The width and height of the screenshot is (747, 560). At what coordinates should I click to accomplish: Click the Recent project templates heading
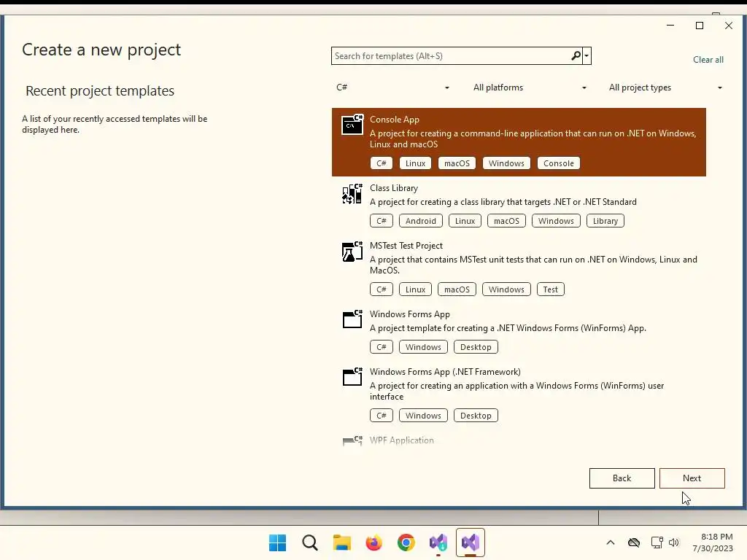point(100,90)
